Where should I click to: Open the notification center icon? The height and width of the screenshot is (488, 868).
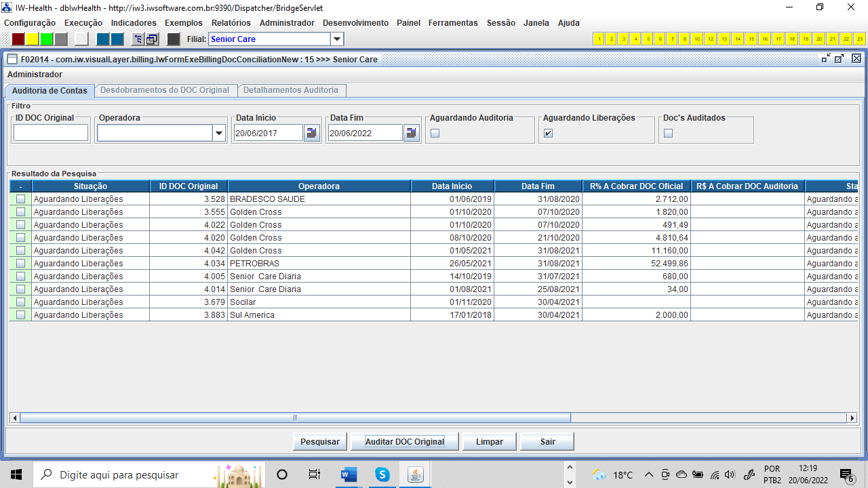(x=847, y=474)
